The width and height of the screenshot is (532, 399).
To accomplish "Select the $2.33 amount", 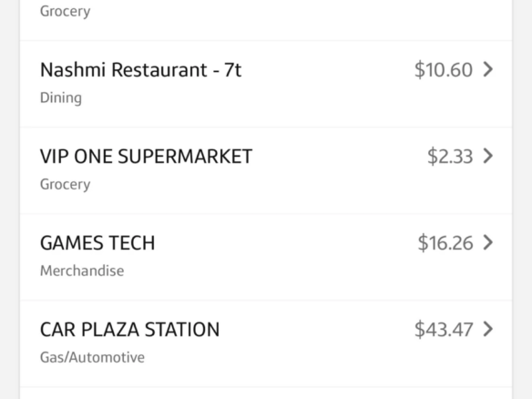I will (x=450, y=157).
